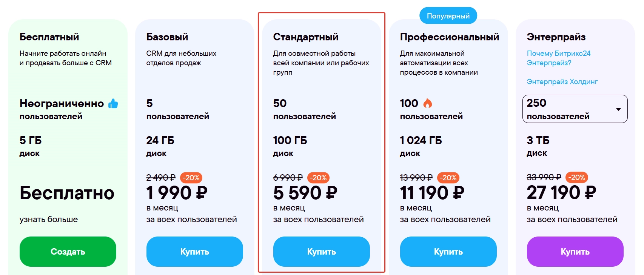Open the 250 пользователей dropdown arrow
Screen dimensions: 644x275
click(x=618, y=109)
